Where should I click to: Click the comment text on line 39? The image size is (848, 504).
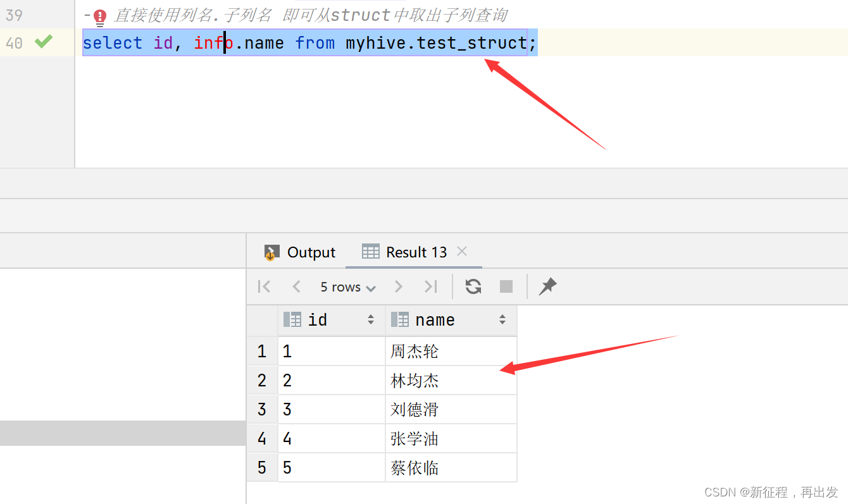[x=310, y=15]
